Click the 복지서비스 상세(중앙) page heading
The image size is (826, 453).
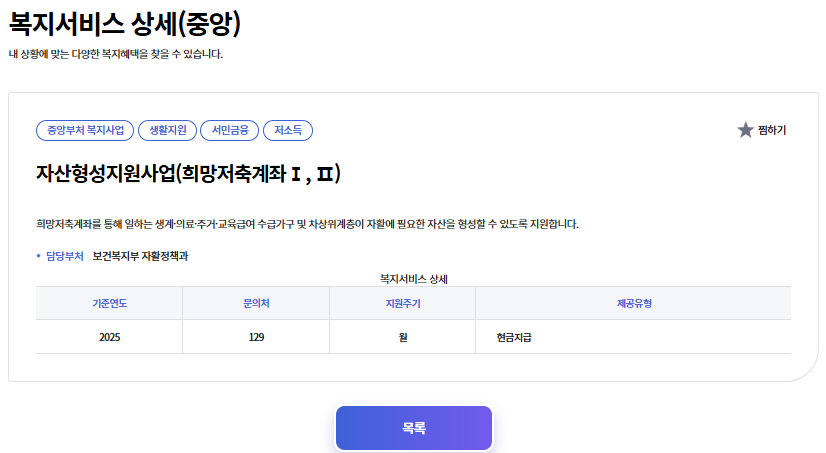(x=125, y=22)
